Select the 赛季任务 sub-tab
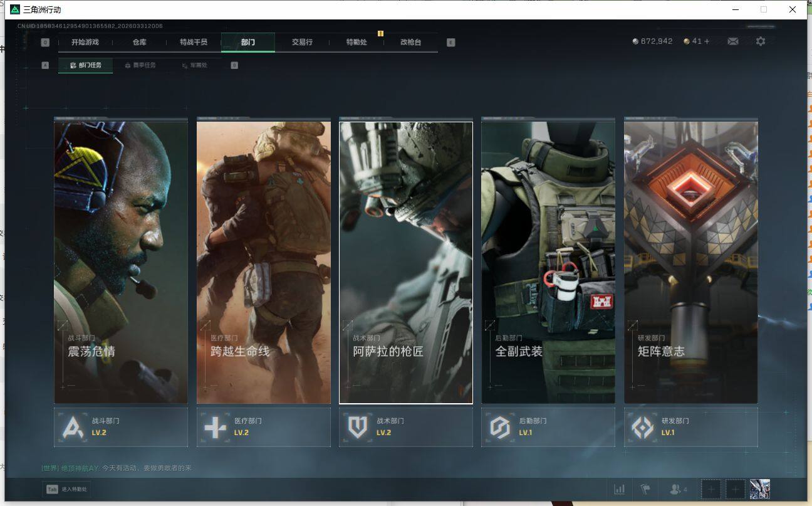Image resolution: width=812 pixels, height=506 pixels. [140, 65]
